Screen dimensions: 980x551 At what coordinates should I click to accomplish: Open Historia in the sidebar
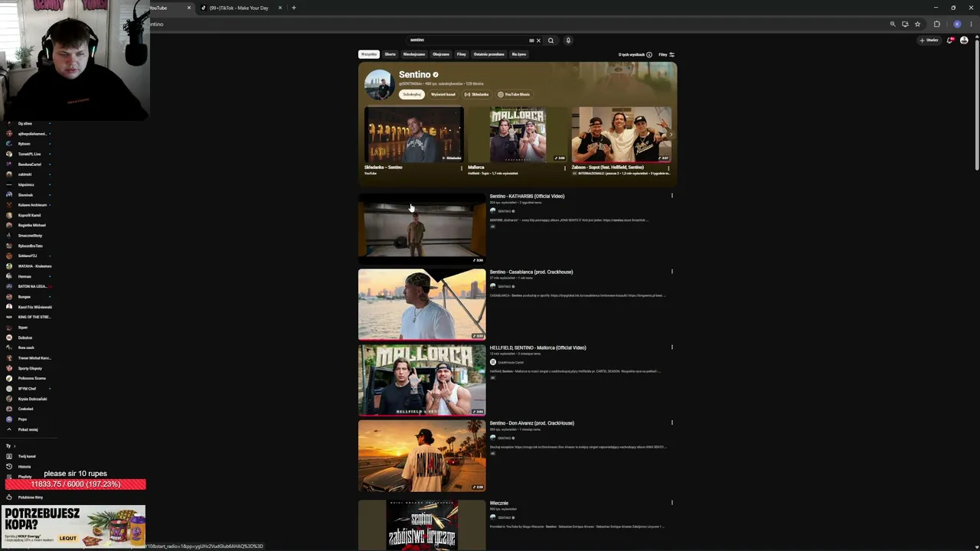coord(23,467)
